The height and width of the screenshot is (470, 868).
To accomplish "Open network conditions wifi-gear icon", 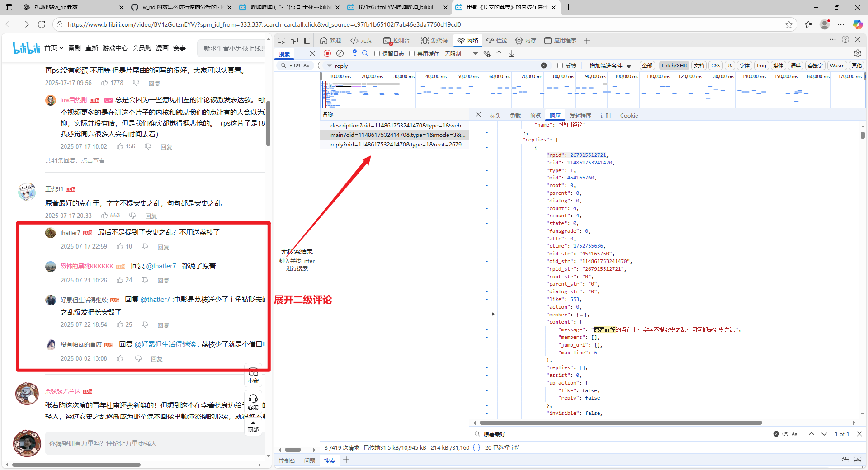I will click(x=486, y=53).
